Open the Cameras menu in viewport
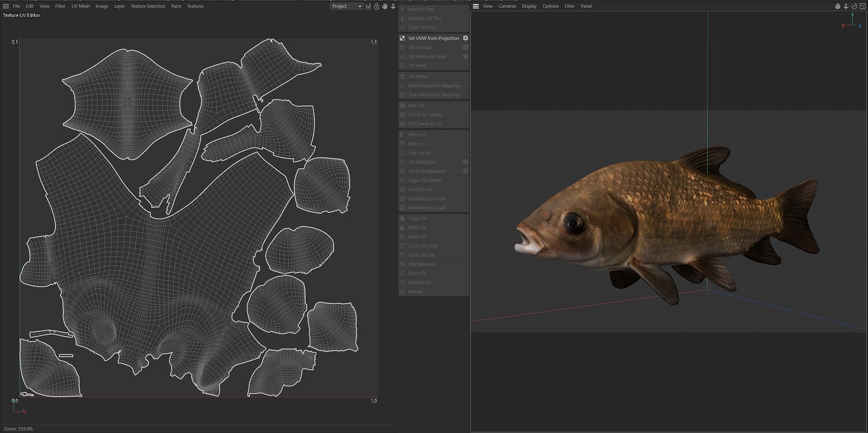The height and width of the screenshot is (433, 868). (x=507, y=6)
